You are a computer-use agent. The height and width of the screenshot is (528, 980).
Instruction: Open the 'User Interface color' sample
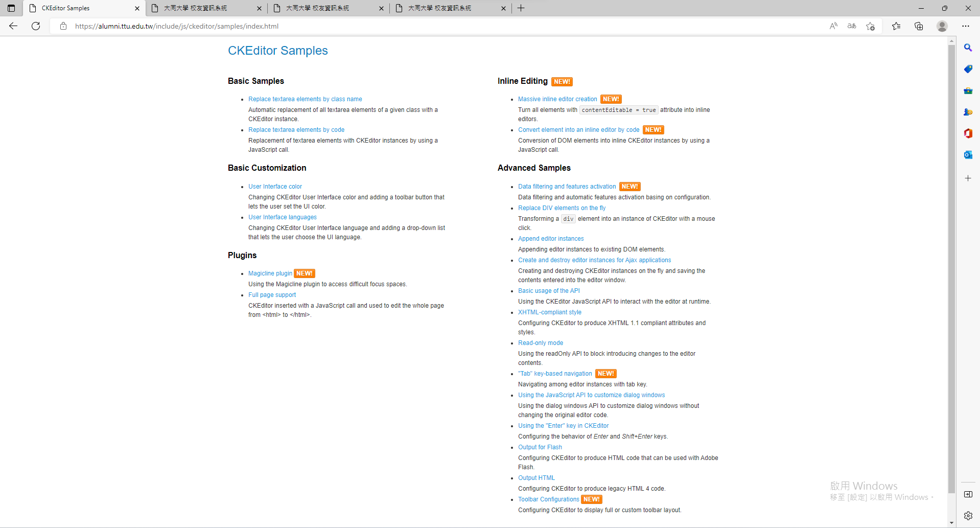tap(275, 187)
